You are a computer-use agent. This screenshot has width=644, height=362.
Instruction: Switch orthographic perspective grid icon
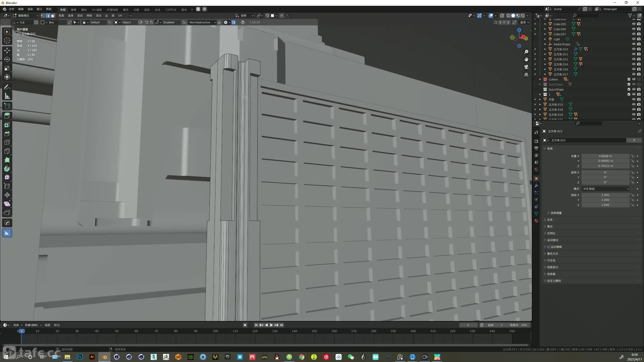coord(526,75)
